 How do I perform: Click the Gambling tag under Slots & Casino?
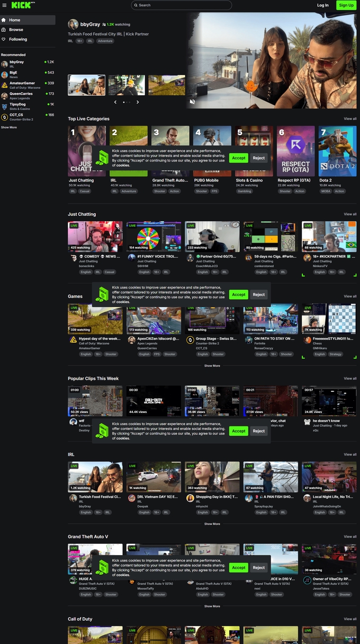(x=245, y=191)
